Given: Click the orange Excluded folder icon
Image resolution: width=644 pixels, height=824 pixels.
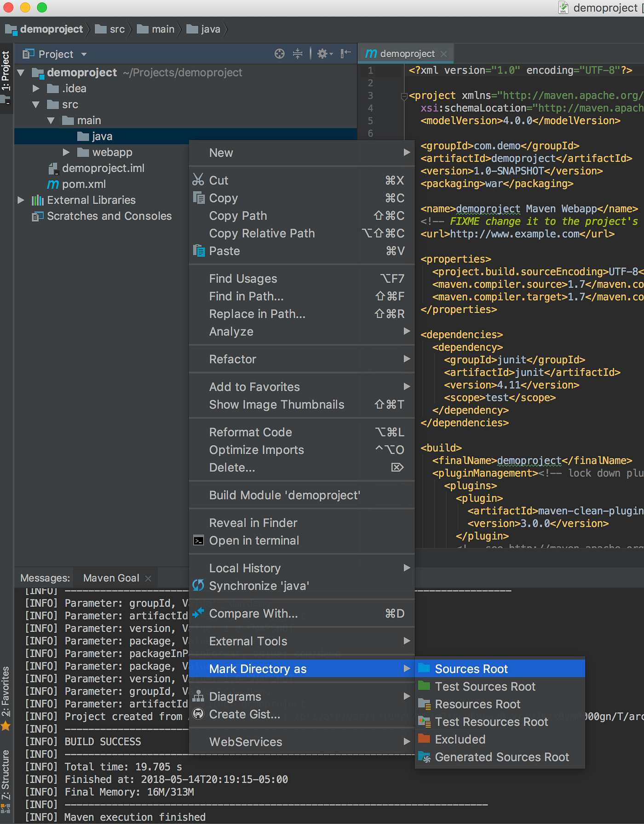Looking at the screenshot, I should (x=424, y=739).
